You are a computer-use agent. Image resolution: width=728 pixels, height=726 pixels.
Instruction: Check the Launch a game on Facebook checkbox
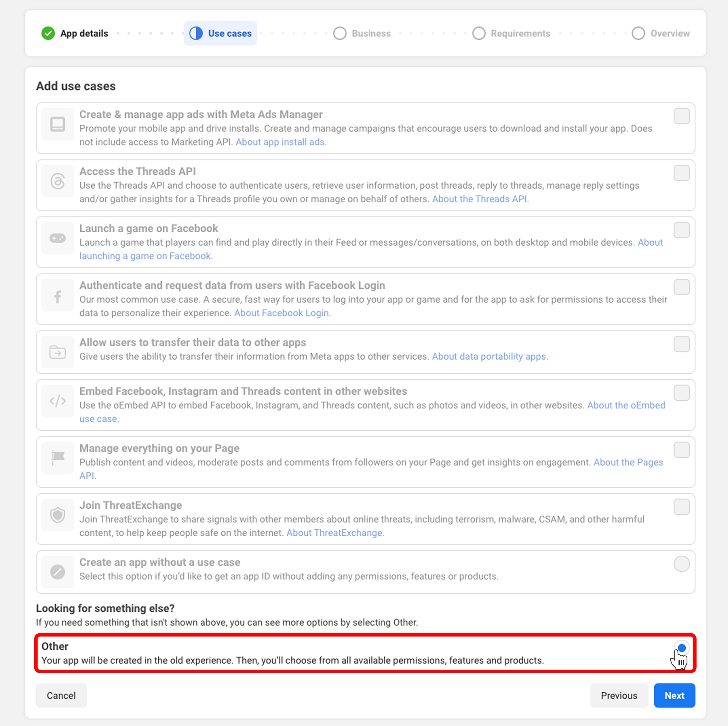(x=682, y=230)
